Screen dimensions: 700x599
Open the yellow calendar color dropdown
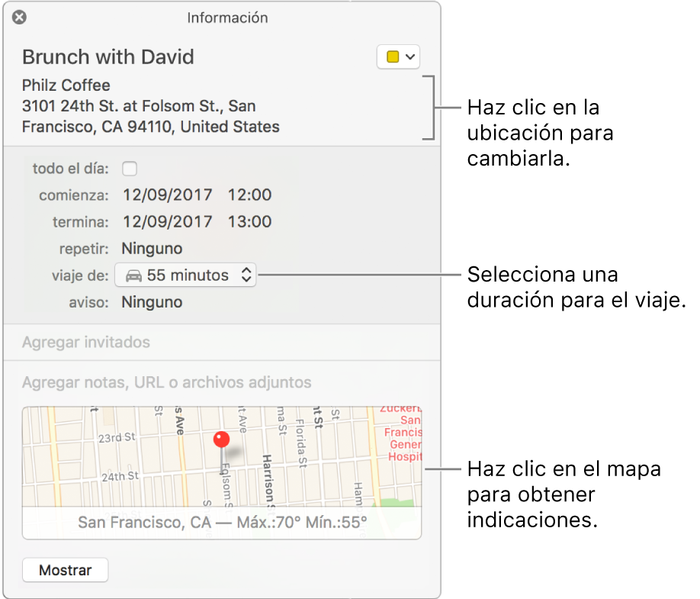pyautogui.click(x=398, y=56)
